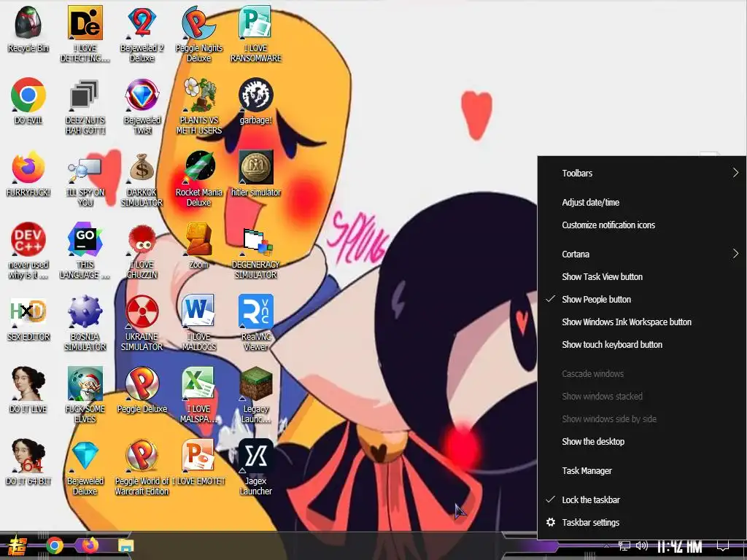Select Adjust date/time menu entry

click(x=641, y=202)
